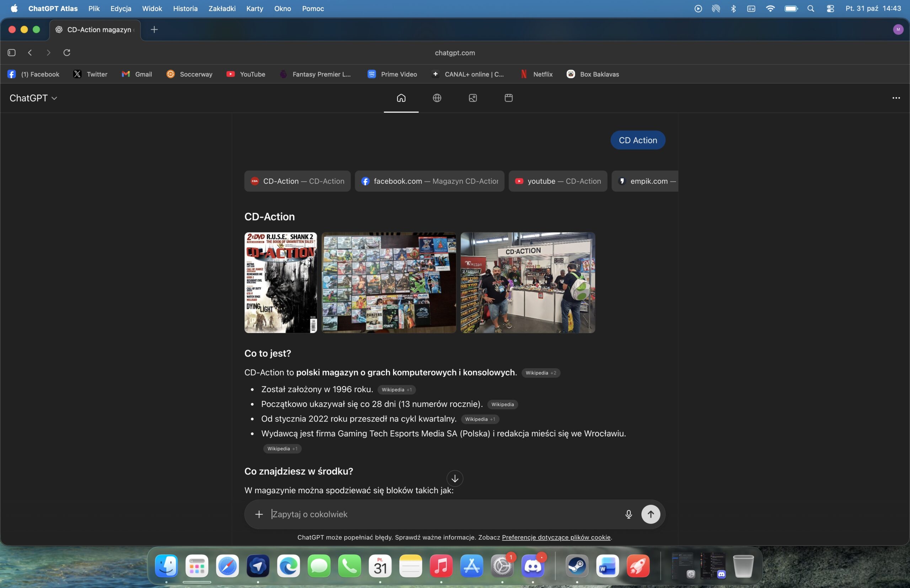910x588 pixels.
Task: Click the plus attach icon in prompt
Action: click(259, 514)
